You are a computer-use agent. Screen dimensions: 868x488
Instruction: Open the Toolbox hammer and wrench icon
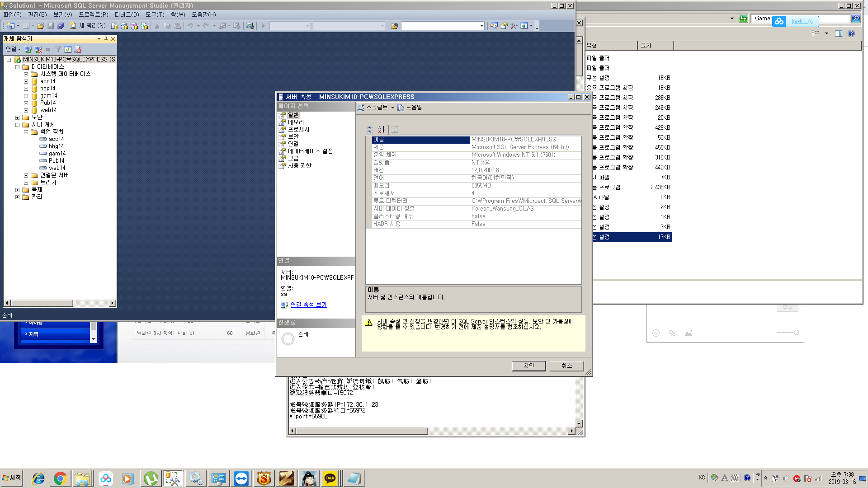tap(514, 26)
